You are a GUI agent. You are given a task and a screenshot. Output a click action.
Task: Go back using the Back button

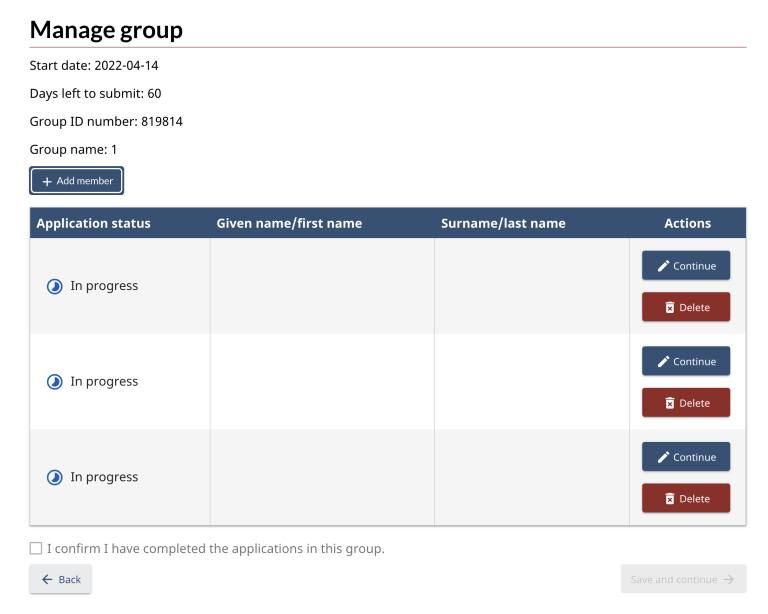point(61,580)
